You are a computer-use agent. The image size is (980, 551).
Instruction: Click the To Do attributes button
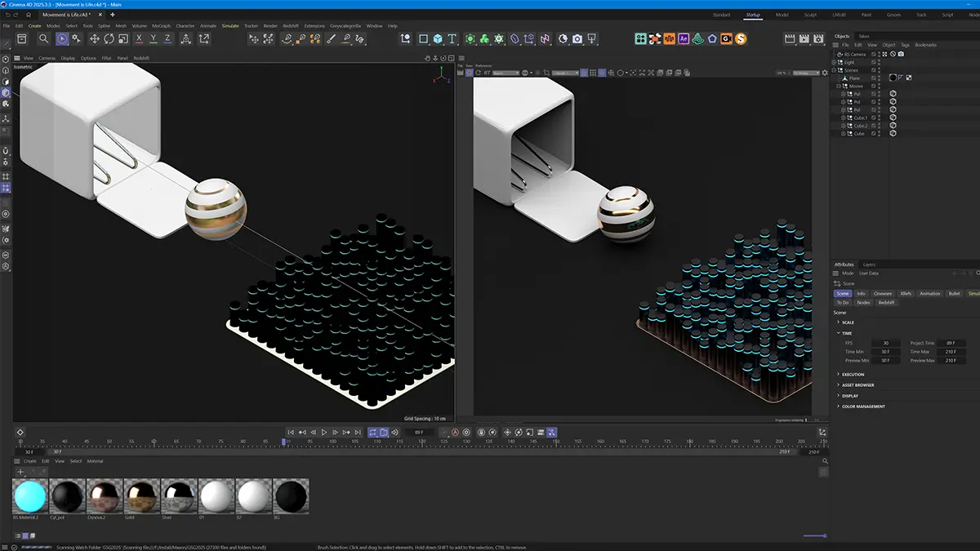843,303
